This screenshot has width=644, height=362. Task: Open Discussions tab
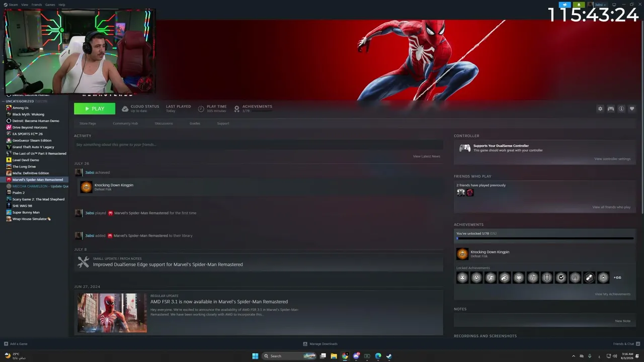(164, 123)
